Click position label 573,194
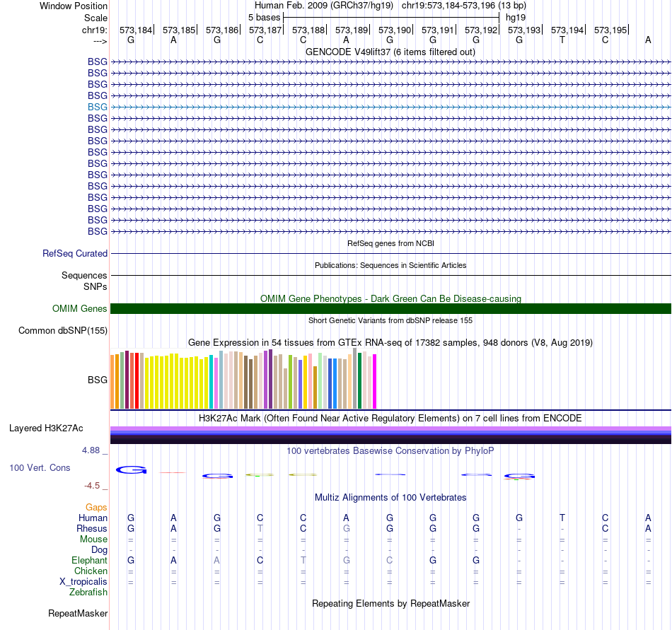This screenshot has width=672, height=630. [567, 30]
